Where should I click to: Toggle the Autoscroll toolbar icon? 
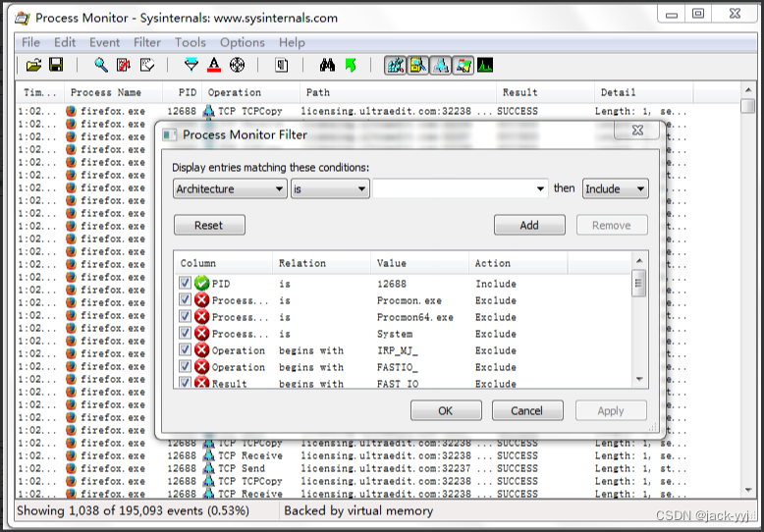[124, 65]
